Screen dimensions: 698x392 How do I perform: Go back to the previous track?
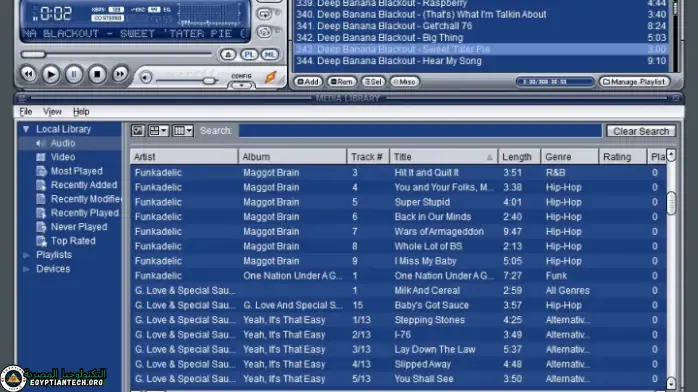[28, 74]
